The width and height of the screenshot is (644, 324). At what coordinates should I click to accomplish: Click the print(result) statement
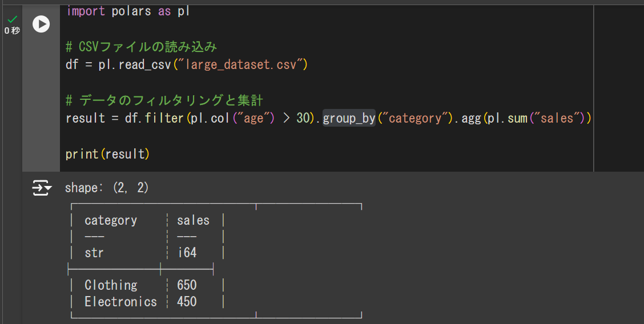point(107,154)
